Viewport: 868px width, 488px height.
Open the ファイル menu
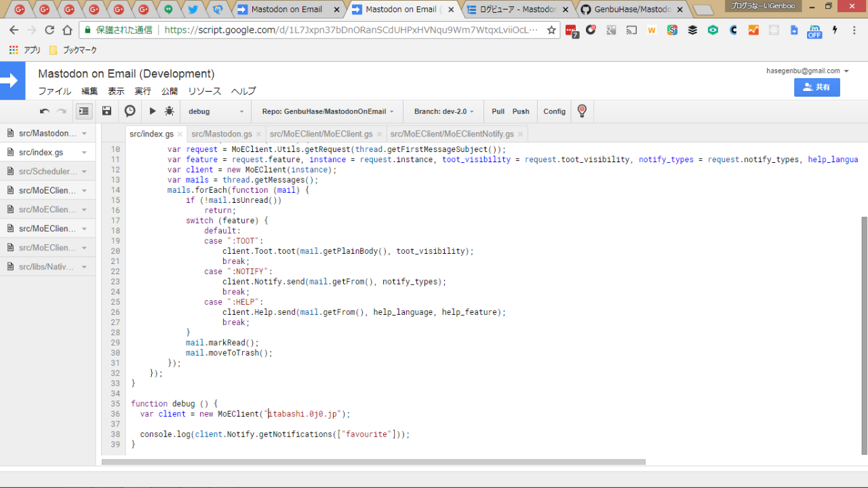click(54, 92)
